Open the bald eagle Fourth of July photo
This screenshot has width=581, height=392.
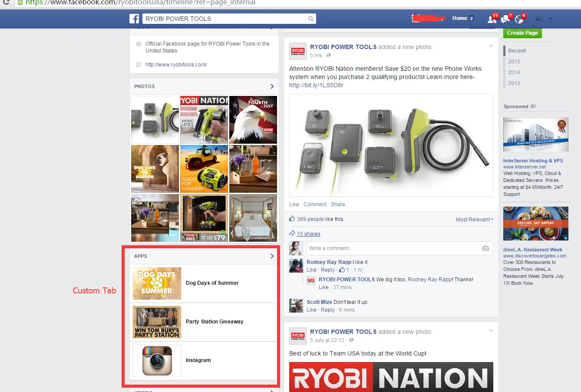pyautogui.click(x=253, y=120)
